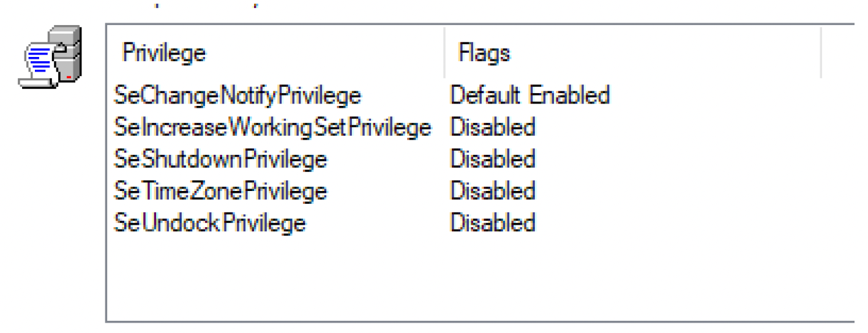Highlight the SeShutdownPrivilege item
868x333 pixels.
point(220,159)
